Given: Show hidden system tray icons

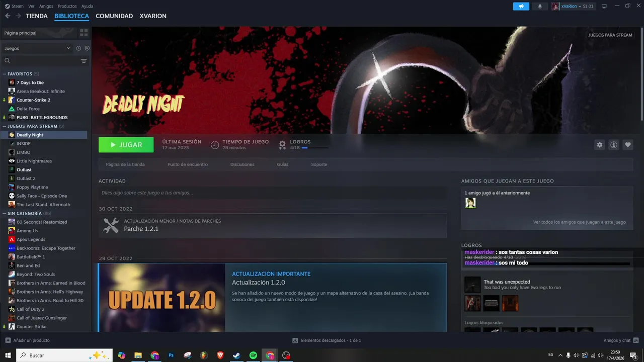Looking at the screenshot, I should pos(560,355).
